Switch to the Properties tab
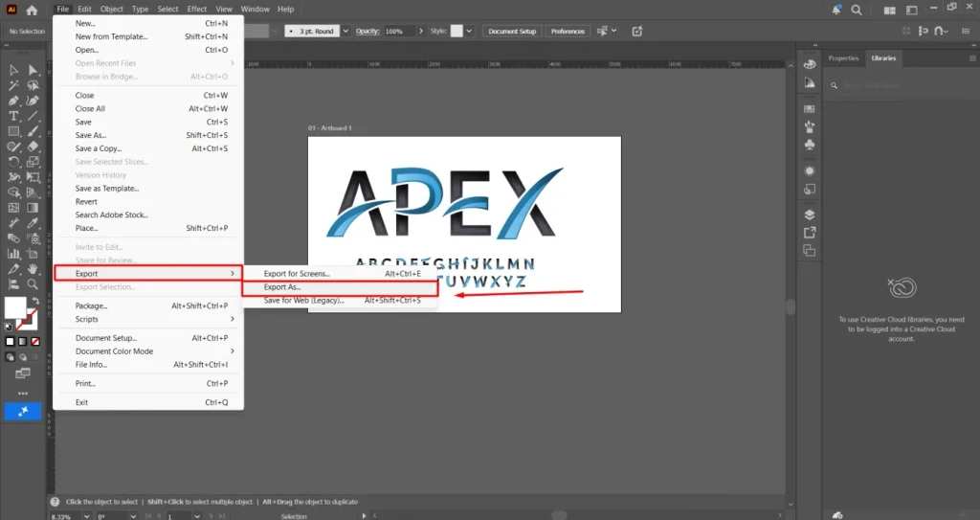This screenshot has height=520, width=980. [843, 58]
